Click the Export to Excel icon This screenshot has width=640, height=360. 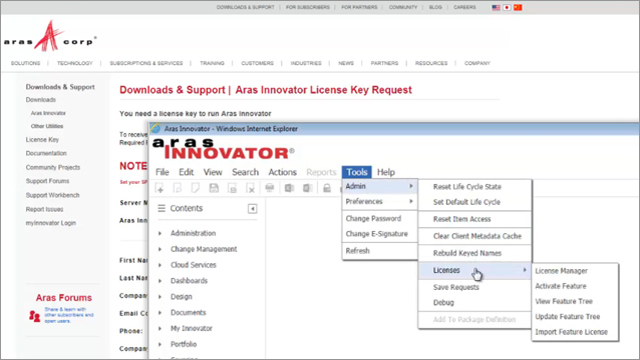(x=289, y=188)
